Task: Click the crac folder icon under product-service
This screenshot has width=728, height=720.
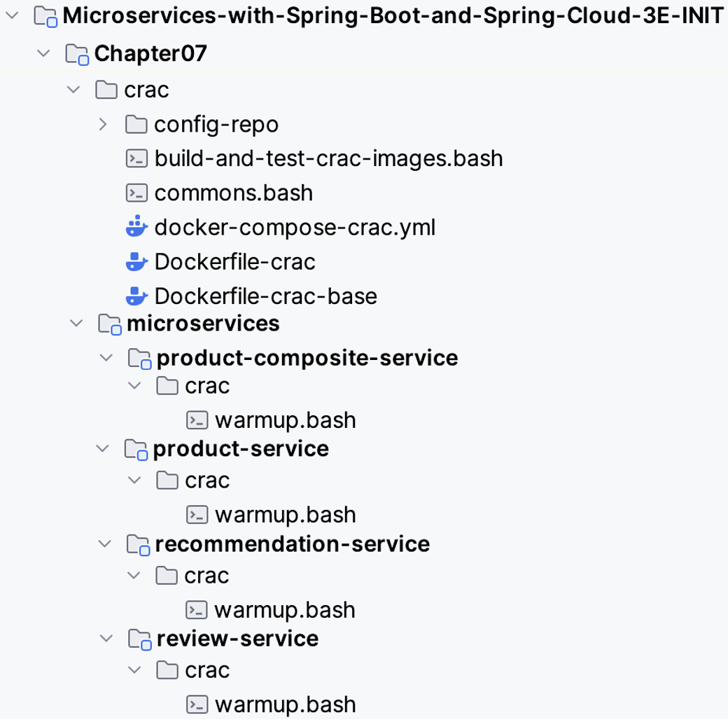Action: click(x=167, y=480)
